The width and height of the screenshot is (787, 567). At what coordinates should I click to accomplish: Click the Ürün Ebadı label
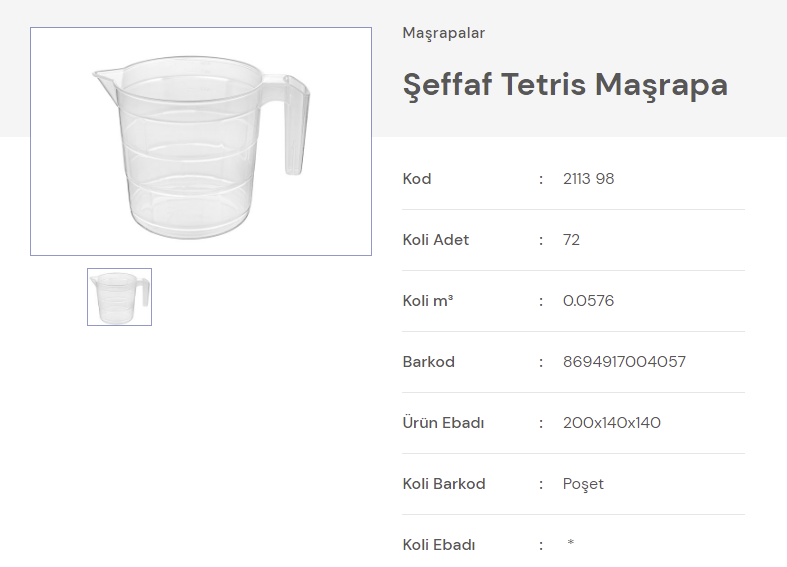click(x=443, y=423)
